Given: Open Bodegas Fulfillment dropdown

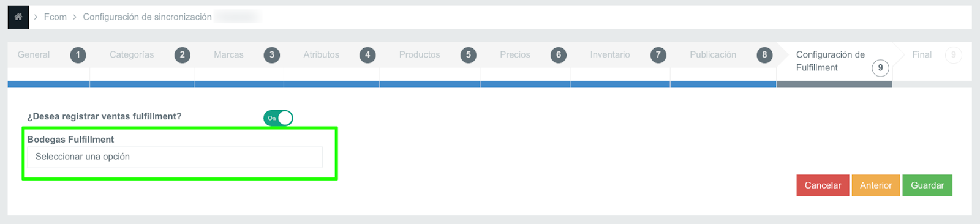Looking at the screenshot, I should [175, 157].
